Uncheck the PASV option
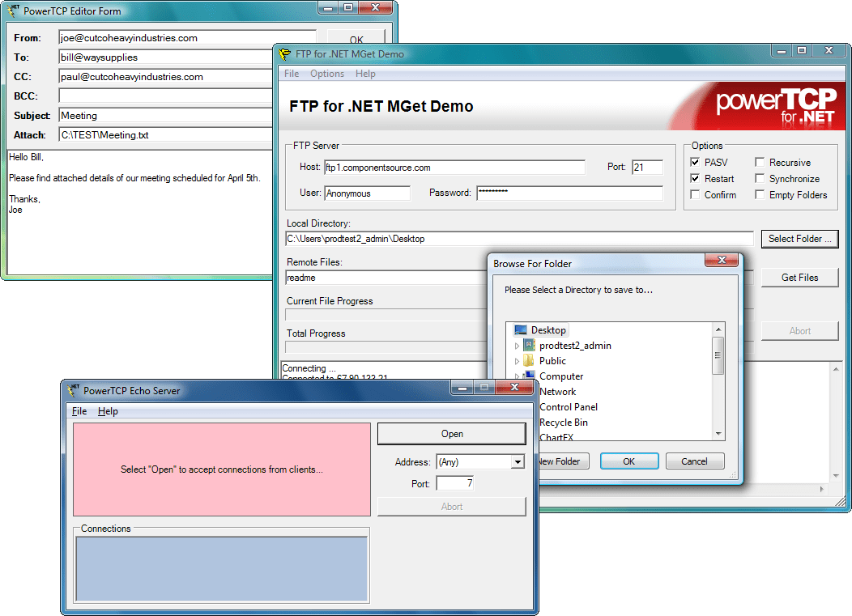Viewport: 852px width, 616px height. pyautogui.click(x=694, y=162)
